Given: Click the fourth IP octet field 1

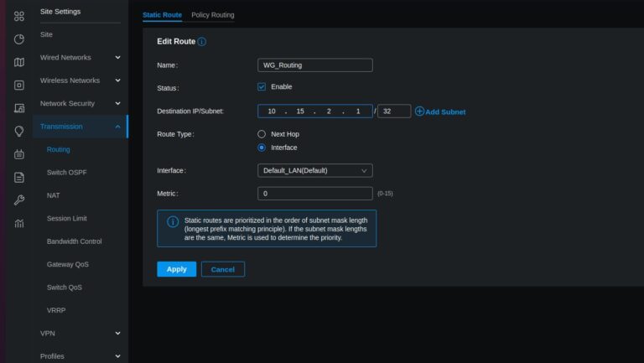Looking at the screenshot, I should 358,111.
